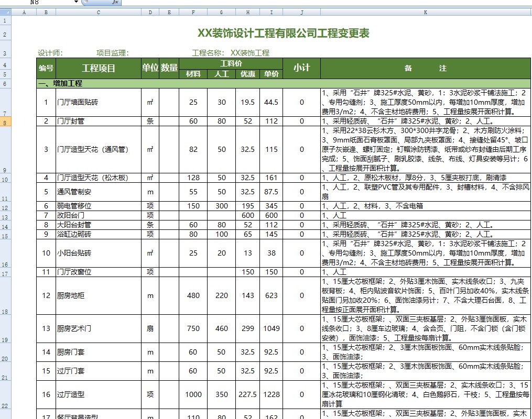Select the 厨房艺术门 item cell

tap(99, 328)
